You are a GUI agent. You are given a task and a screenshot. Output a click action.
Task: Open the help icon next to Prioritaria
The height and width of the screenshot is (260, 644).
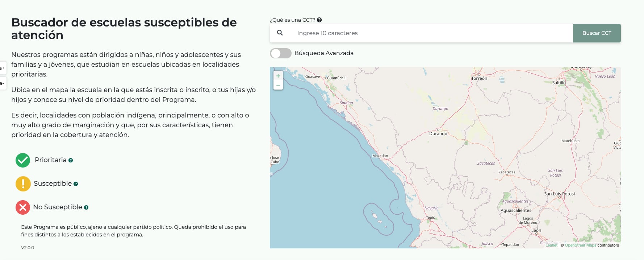pyautogui.click(x=71, y=160)
